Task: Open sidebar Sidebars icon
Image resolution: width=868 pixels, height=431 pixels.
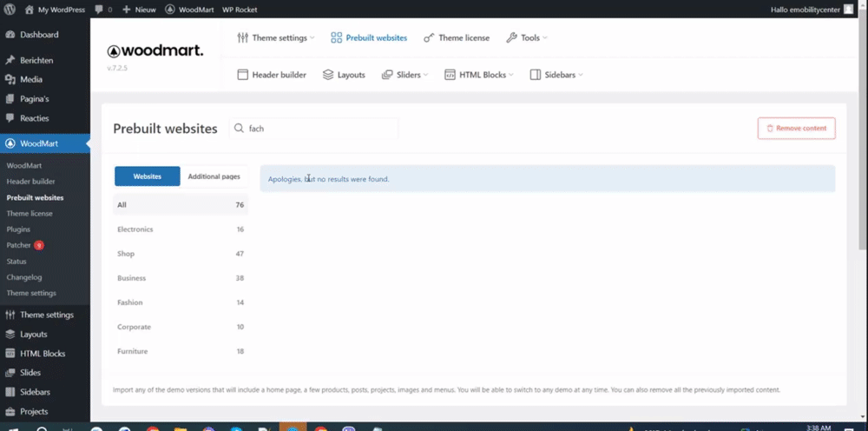Action: 10,392
